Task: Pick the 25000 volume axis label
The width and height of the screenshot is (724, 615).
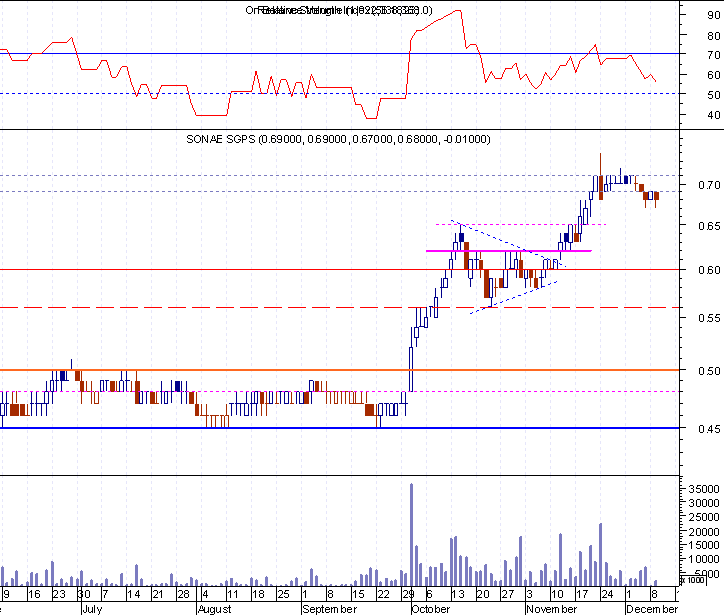Action: (704, 517)
